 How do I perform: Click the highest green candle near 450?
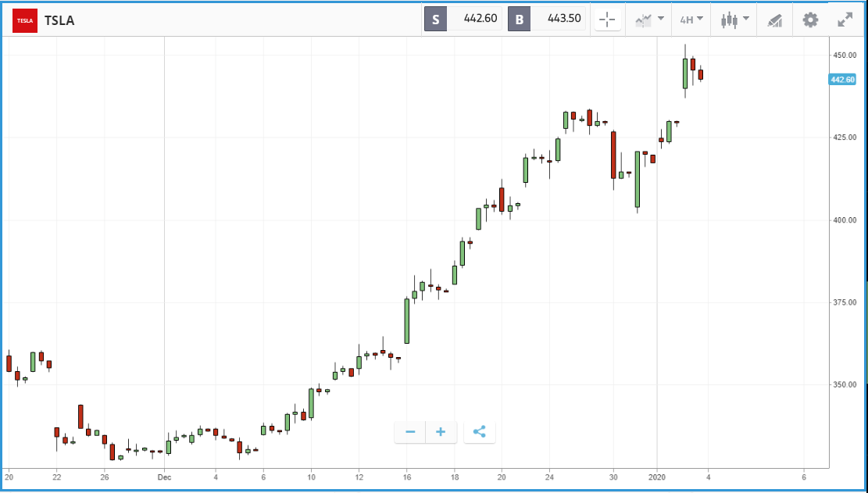[684, 73]
